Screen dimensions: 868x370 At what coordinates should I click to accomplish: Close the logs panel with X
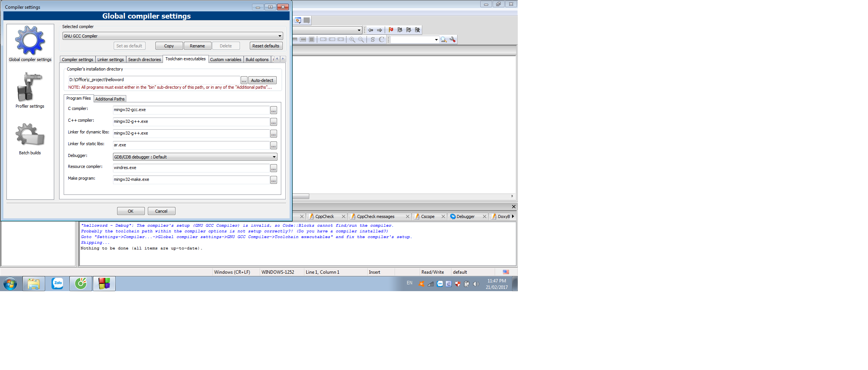514,207
